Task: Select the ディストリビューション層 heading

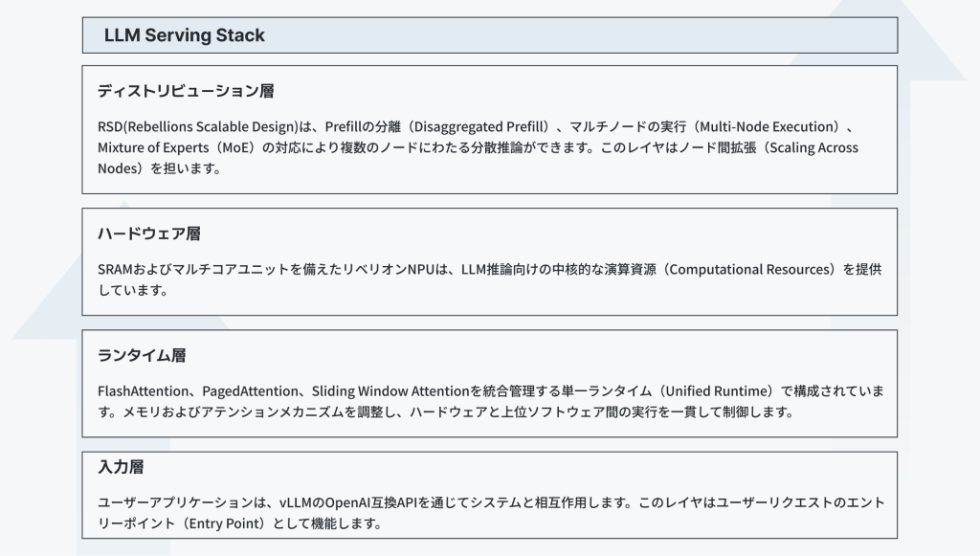Action: pyautogui.click(x=186, y=92)
